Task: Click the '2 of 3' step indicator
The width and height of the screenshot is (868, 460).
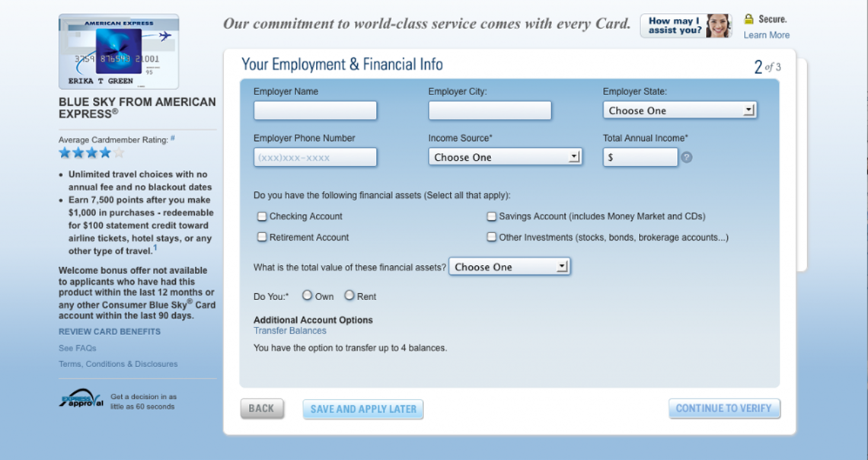Action: click(767, 67)
